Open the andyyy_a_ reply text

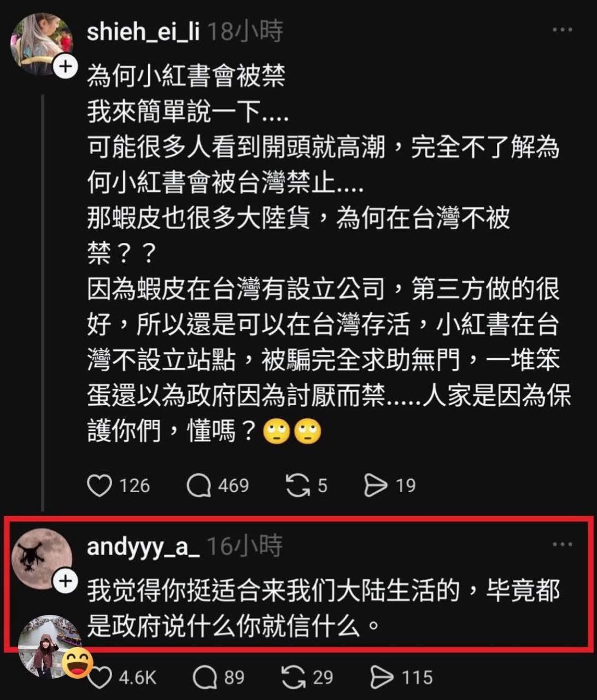click(324, 609)
